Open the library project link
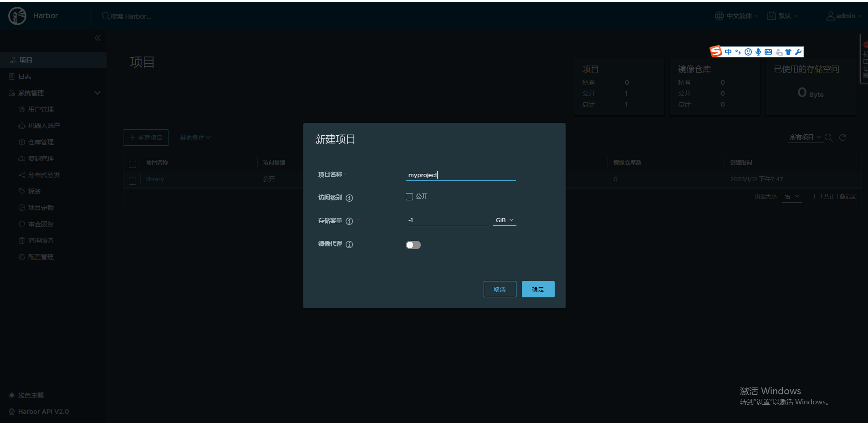This screenshot has width=868, height=423. tap(155, 179)
